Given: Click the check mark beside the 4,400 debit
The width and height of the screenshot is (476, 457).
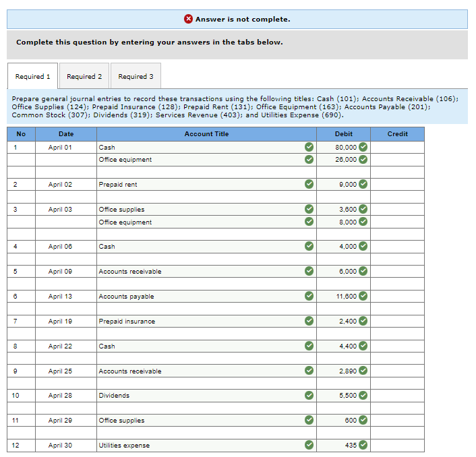Looking at the screenshot, I should click(363, 346).
